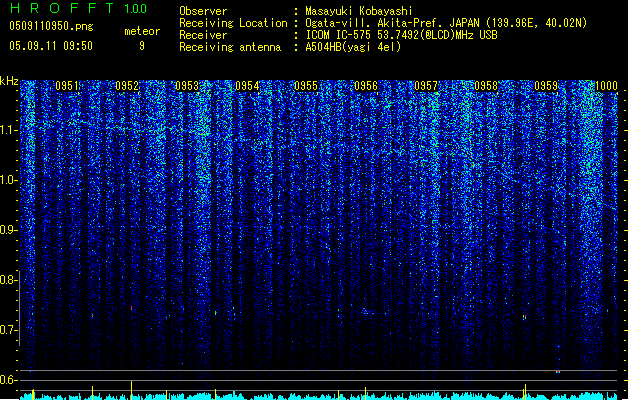
Task: Click the 0.7 frequency axis label
Action: 9,330
